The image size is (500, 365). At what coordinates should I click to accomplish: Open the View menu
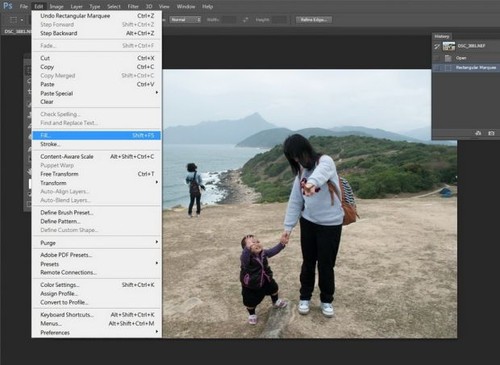164,6
